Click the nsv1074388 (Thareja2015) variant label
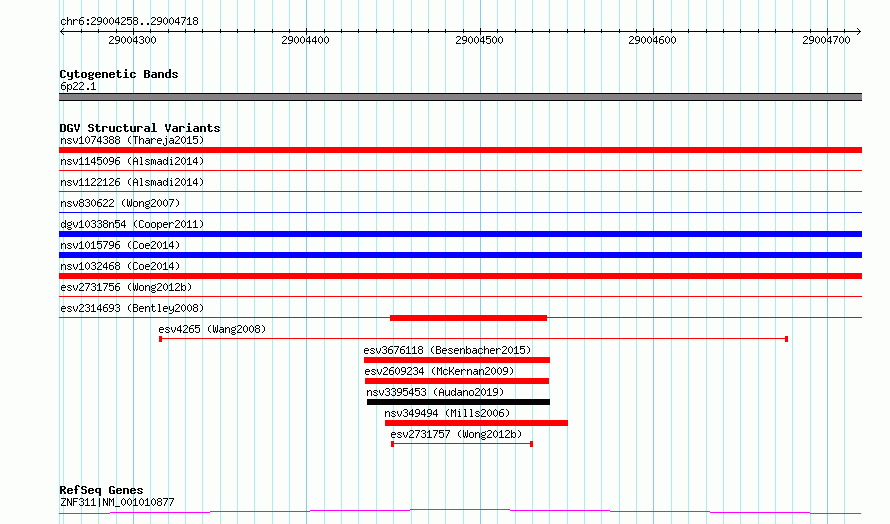Screen dimensions: 890x524 click(132, 140)
